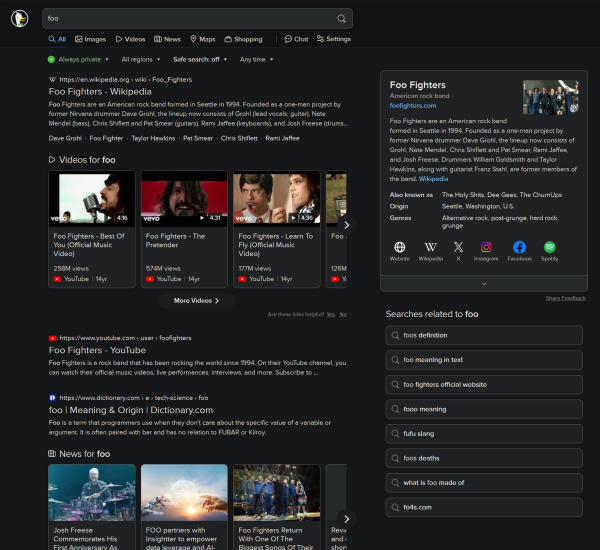This screenshot has width=600, height=550.
Task: Click the Dictionary.com favicon beside the URL
Action: coord(52,398)
